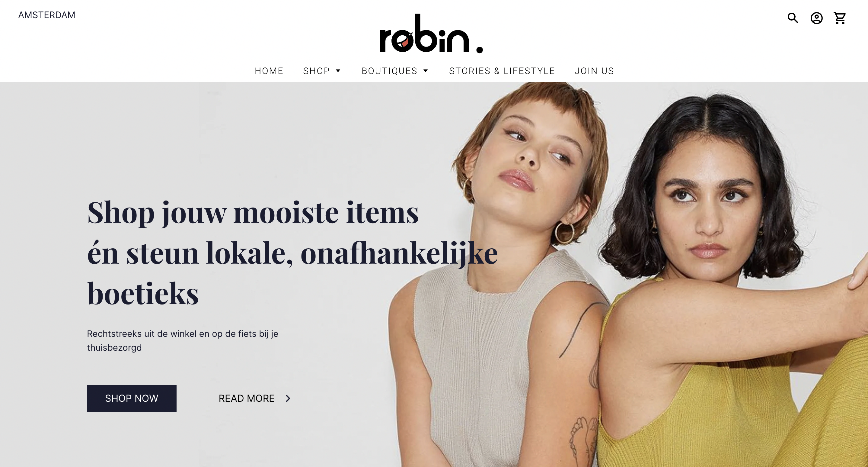Viewport: 868px width, 467px height.
Task: Go to the HOME menu item
Action: click(269, 71)
